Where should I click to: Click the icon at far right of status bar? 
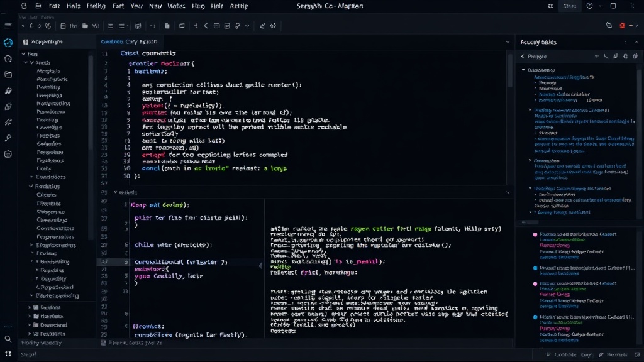coord(637,354)
